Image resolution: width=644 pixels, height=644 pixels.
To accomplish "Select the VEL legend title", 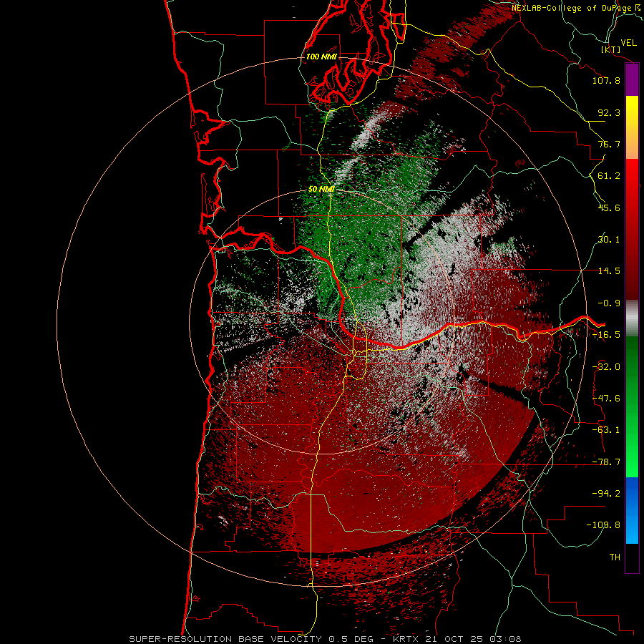I will [628, 43].
